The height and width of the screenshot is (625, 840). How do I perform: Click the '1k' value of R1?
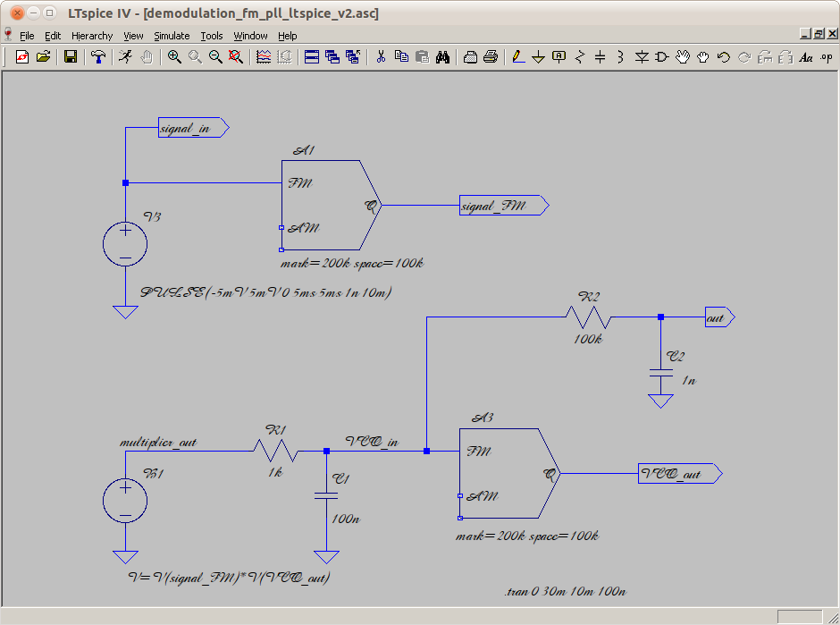pos(275,472)
